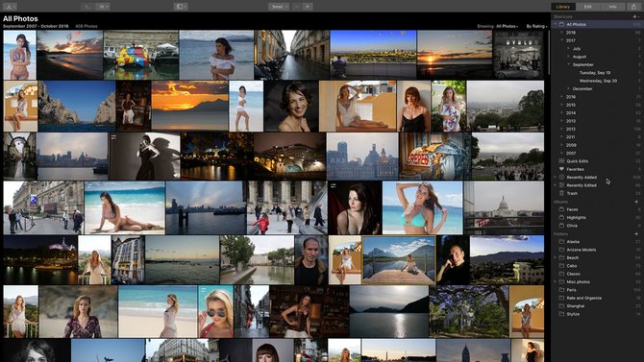The image size is (644, 362).
Task: Click the share/export icon in the toolbar
Action: coord(633,7)
